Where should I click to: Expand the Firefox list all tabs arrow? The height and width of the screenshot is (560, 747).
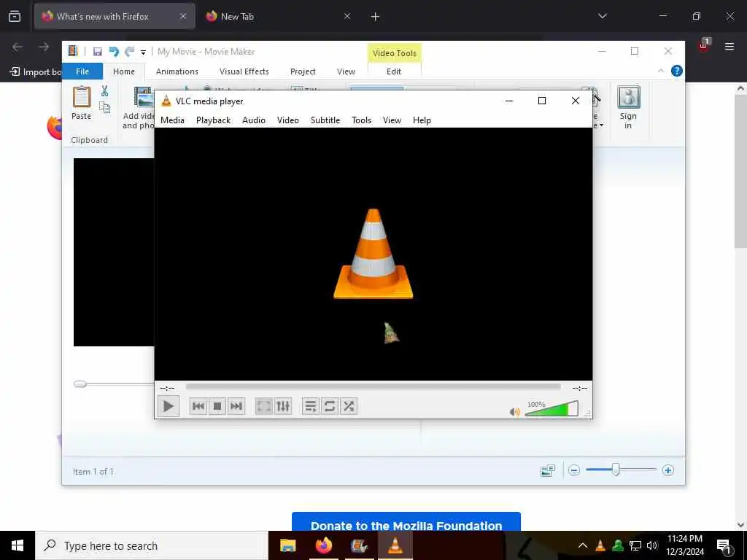(602, 16)
